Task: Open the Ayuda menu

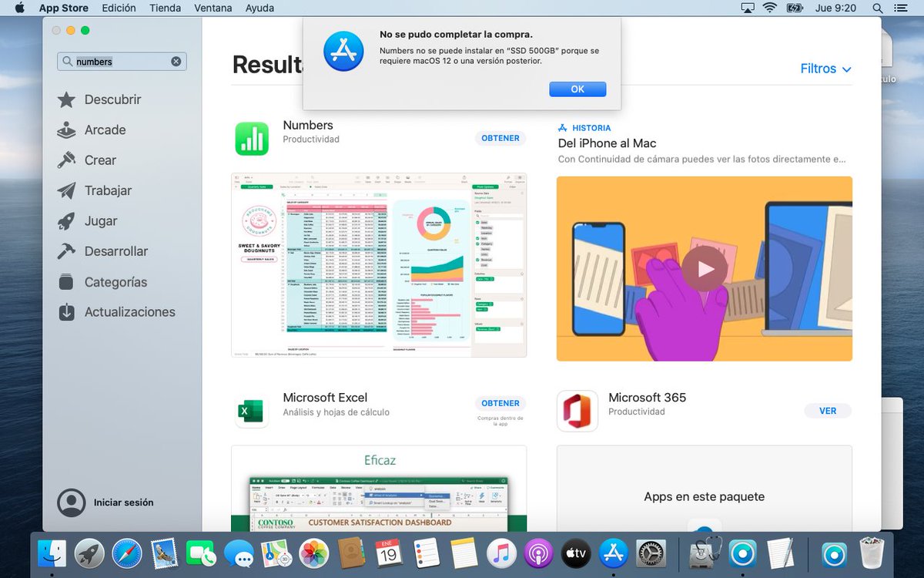Action: click(x=259, y=8)
